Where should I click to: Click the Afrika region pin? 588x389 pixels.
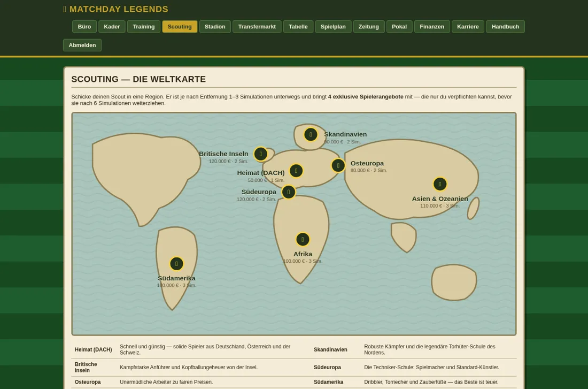point(303,239)
